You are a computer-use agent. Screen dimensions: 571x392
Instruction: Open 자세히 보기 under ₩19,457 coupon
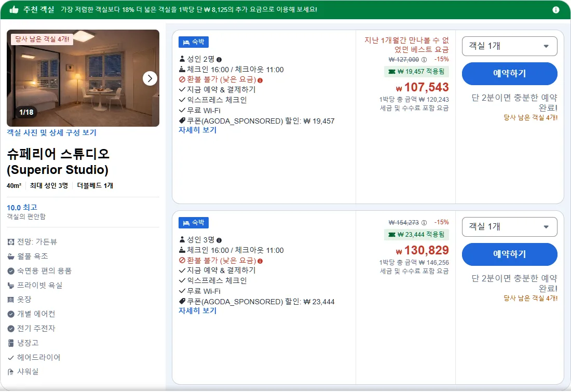click(197, 130)
